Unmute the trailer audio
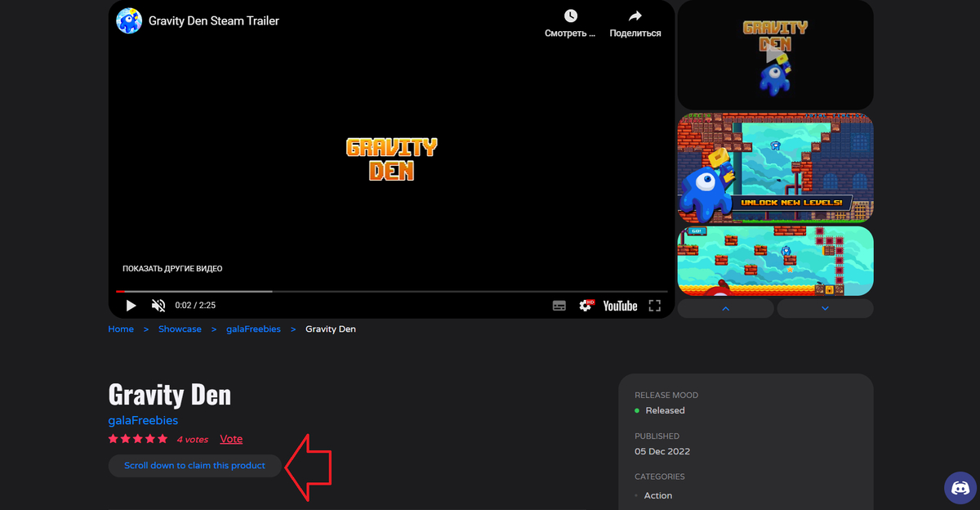 158,305
